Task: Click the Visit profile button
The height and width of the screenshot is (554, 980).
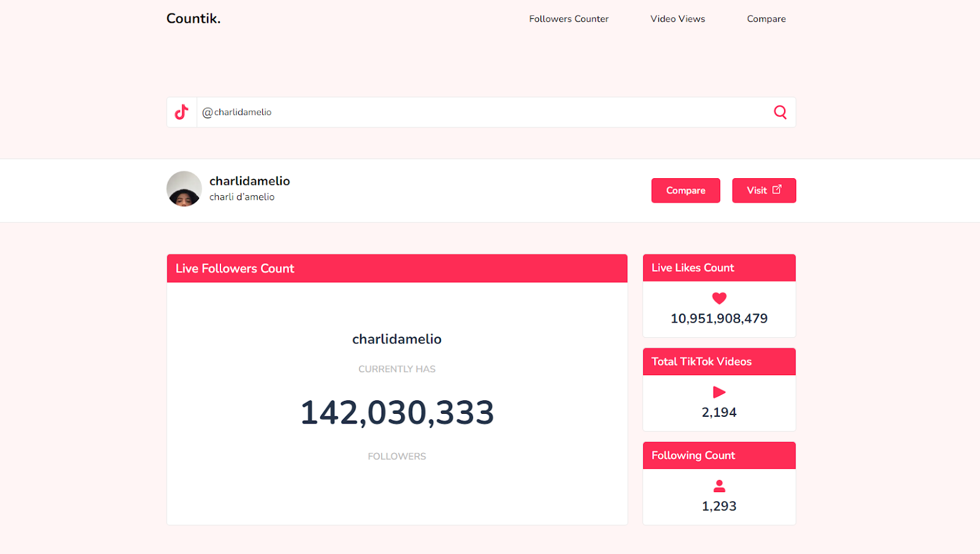Action: 764,190
